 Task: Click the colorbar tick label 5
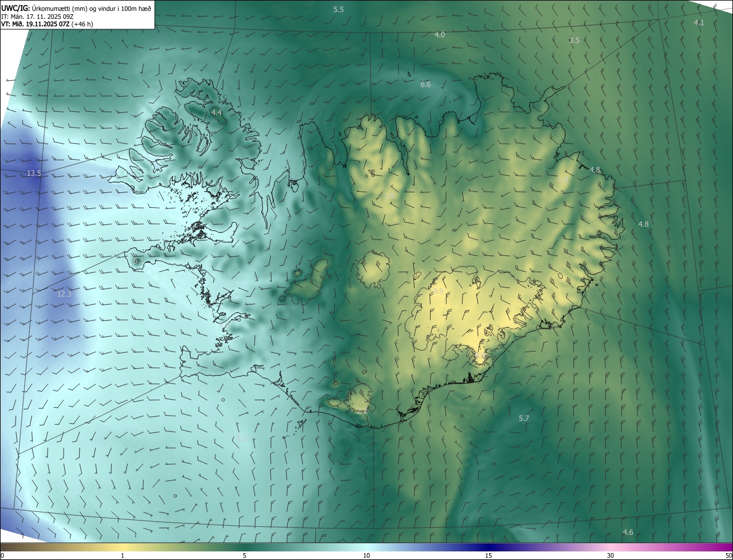(245, 555)
